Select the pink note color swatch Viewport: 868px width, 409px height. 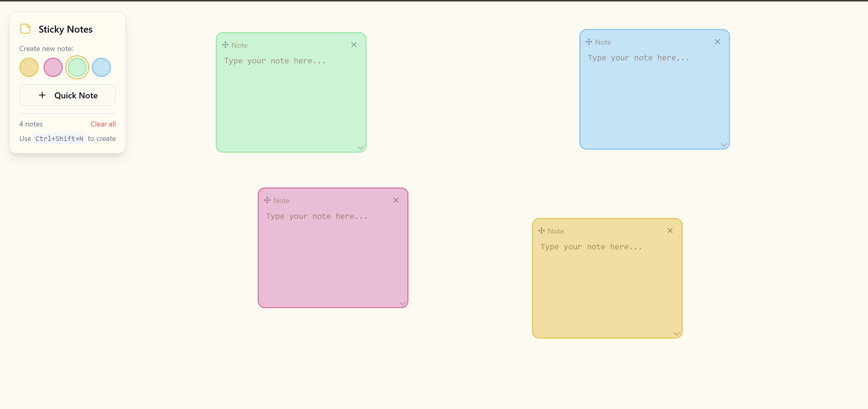pyautogui.click(x=53, y=67)
